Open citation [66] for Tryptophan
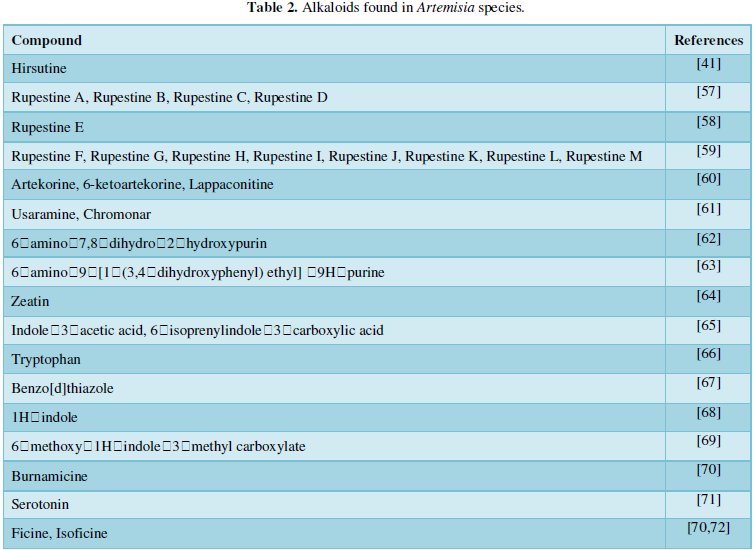Screen dimensions: 754x550 coord(709,353)
